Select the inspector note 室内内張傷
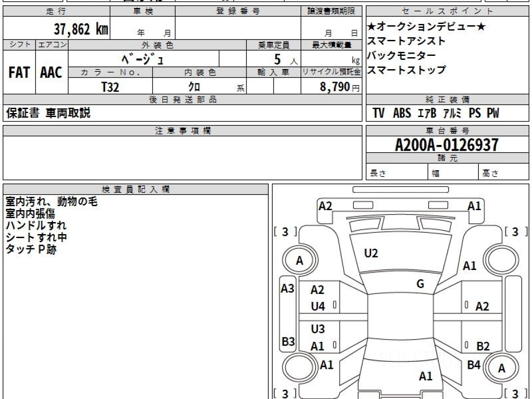The height and width of the screenshot is (399, 532). pyautogui.click(x=30, y=214)
